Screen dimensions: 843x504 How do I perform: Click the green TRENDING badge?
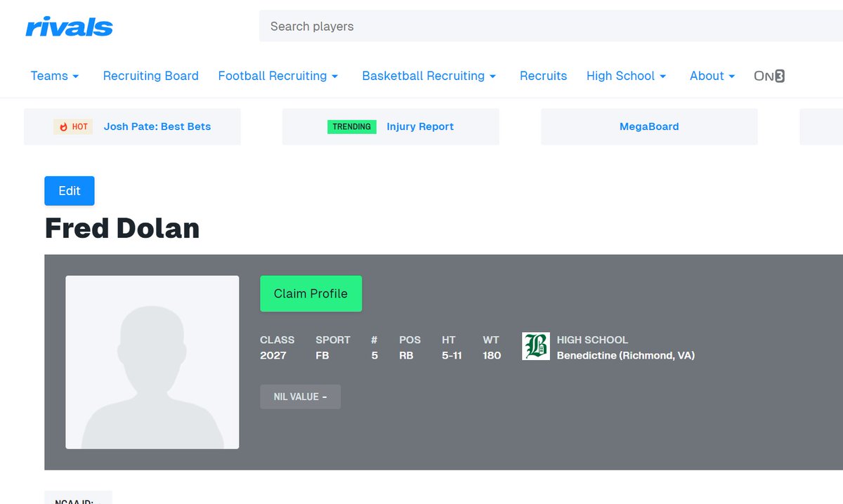351,126
